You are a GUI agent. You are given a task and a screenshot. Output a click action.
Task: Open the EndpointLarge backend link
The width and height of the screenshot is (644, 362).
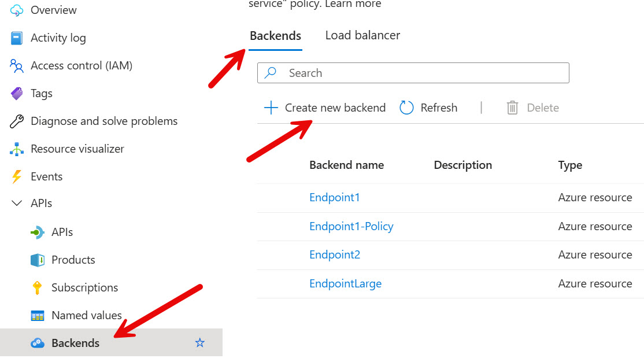(x=345, y=283)
